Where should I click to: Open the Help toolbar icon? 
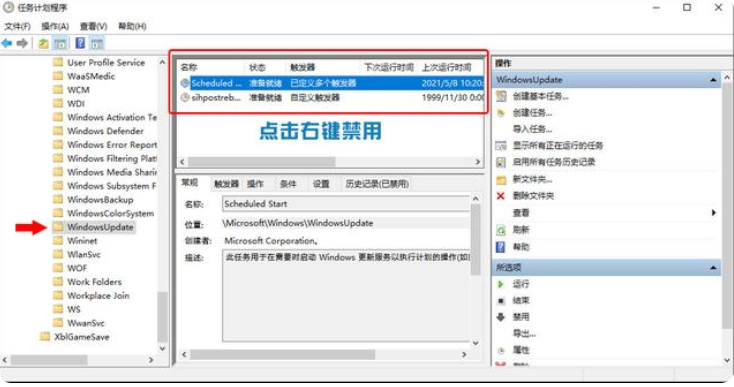coord(80,44)
